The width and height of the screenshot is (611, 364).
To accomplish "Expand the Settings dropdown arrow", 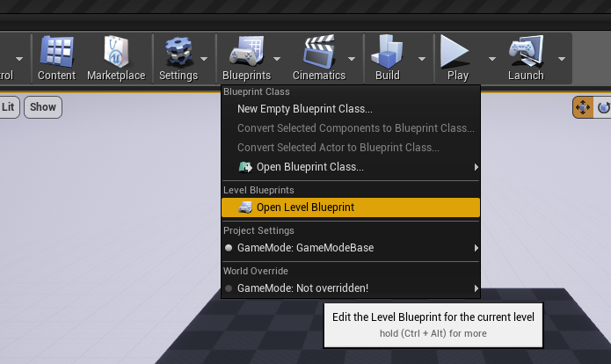I will (204, 59).
